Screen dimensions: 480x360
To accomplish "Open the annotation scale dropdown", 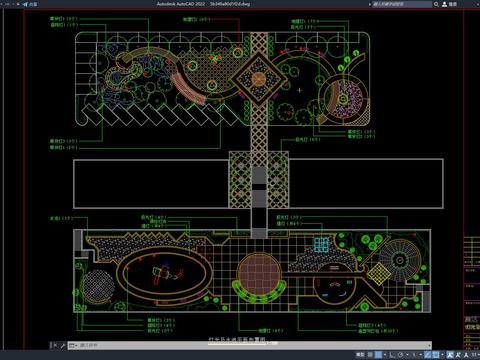I will (x=475, y=355).
